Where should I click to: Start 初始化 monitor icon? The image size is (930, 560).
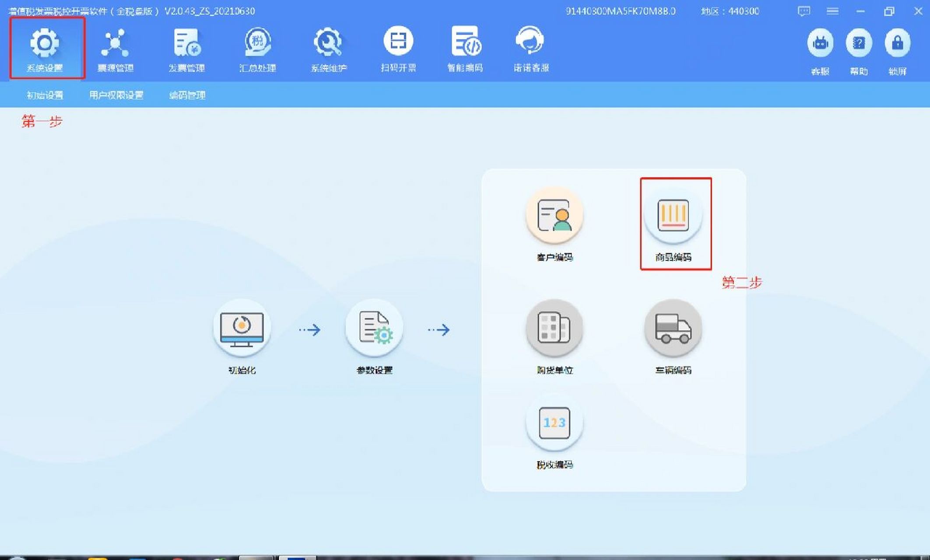tap(242, 328)
